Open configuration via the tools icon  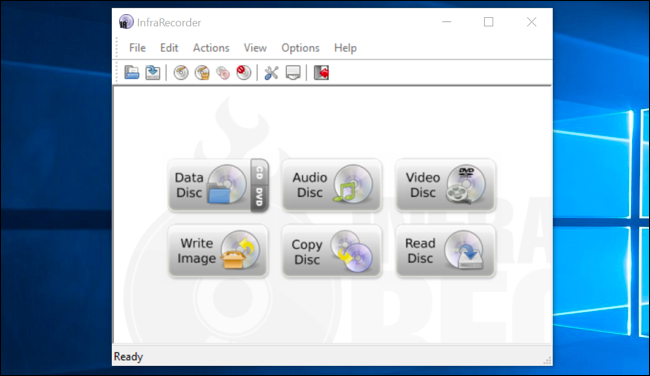coord(272,73)
